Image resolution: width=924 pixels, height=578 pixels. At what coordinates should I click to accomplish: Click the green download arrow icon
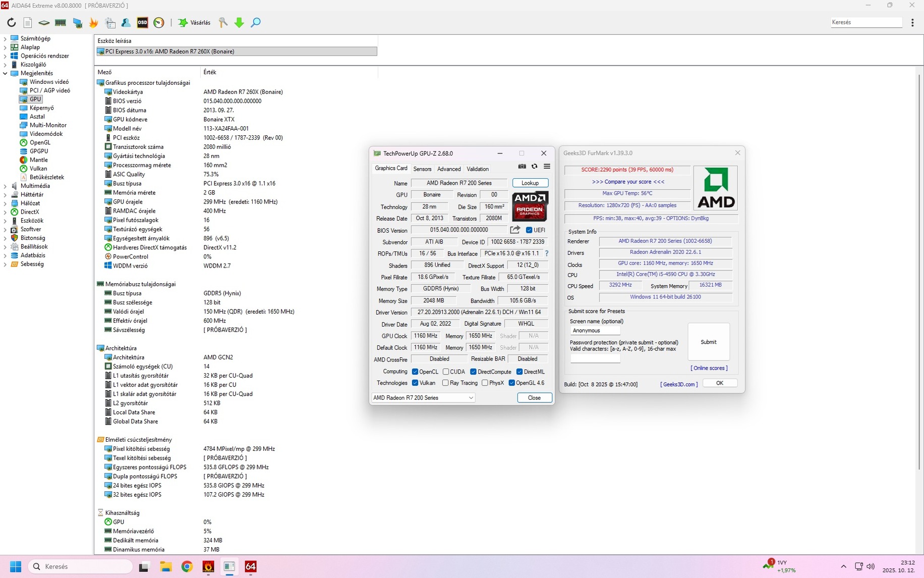pyautogui.click(x=240, y=22)
